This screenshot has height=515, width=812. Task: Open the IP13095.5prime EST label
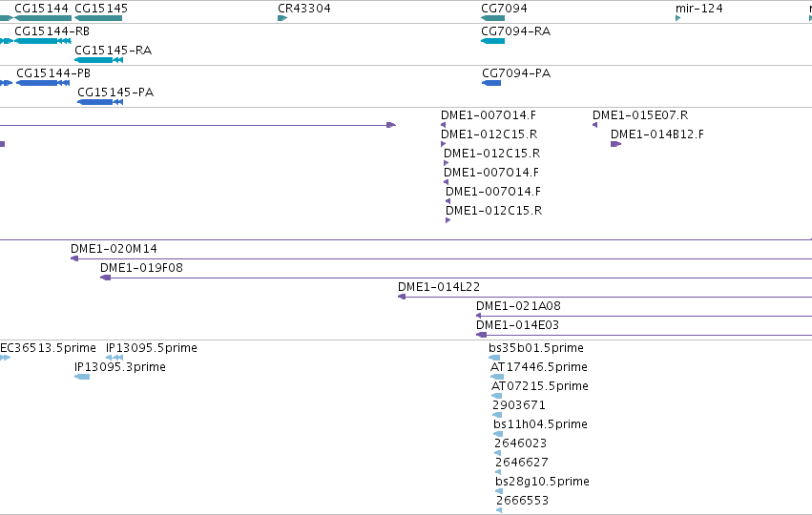tap(151, 348)
